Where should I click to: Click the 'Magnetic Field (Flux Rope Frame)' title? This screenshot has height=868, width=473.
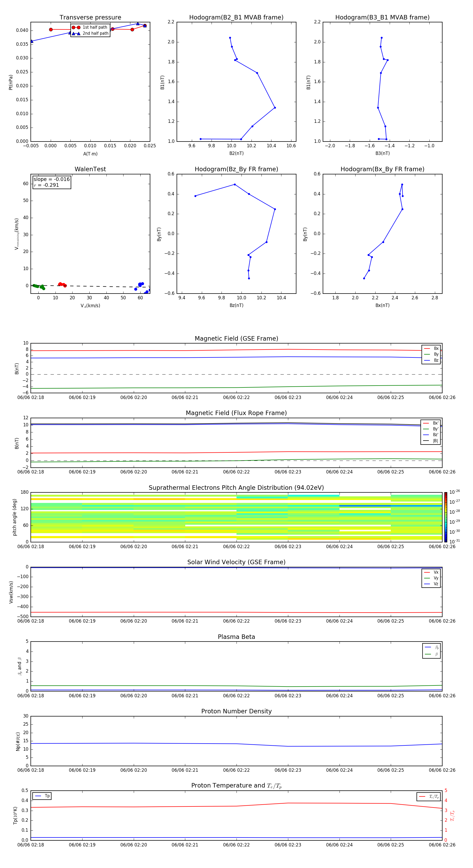(236, 413)
